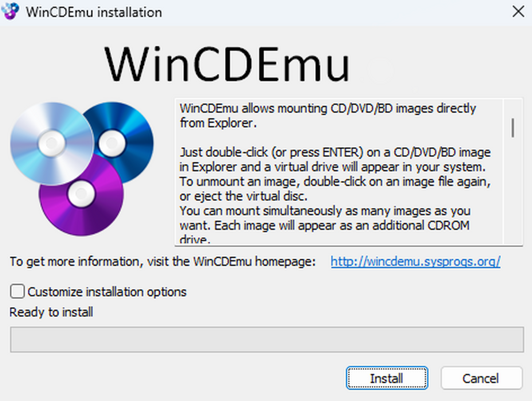Click the description box scrollbar thumb

coord(513,128)
